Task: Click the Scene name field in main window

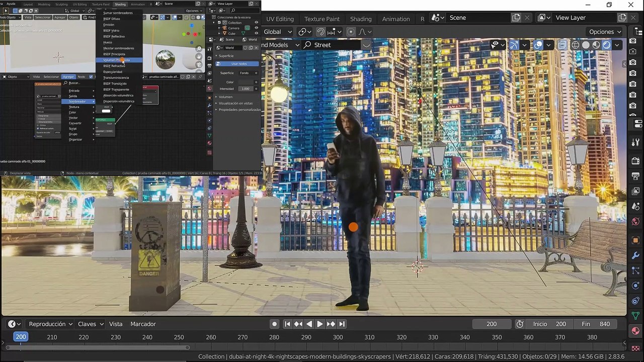Action: tap(478, 18)
